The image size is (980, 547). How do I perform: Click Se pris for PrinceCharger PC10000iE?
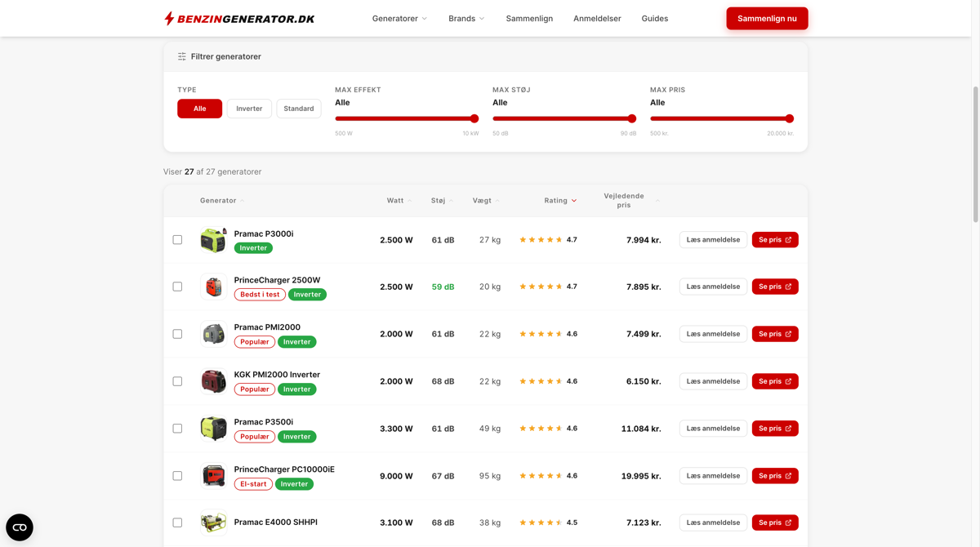pos(775,476)
